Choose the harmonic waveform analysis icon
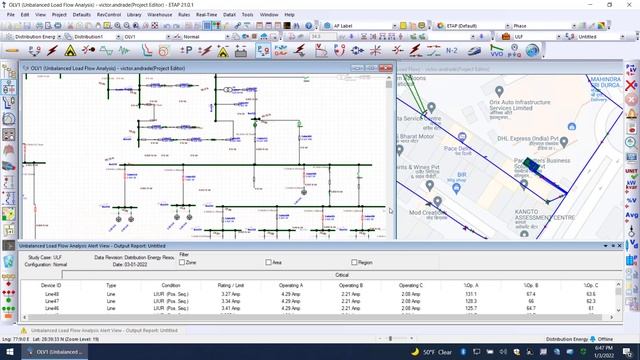Screen dimensions: 640x360 (x=106, y=51)
